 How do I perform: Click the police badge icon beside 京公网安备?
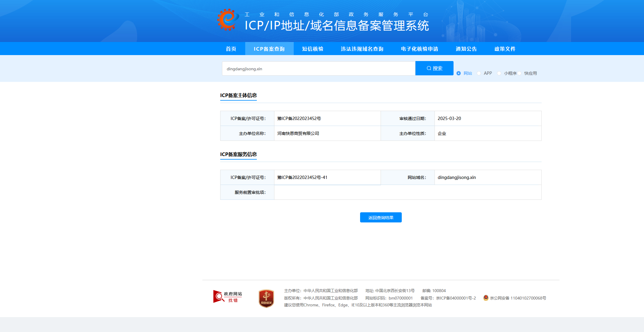486,298
